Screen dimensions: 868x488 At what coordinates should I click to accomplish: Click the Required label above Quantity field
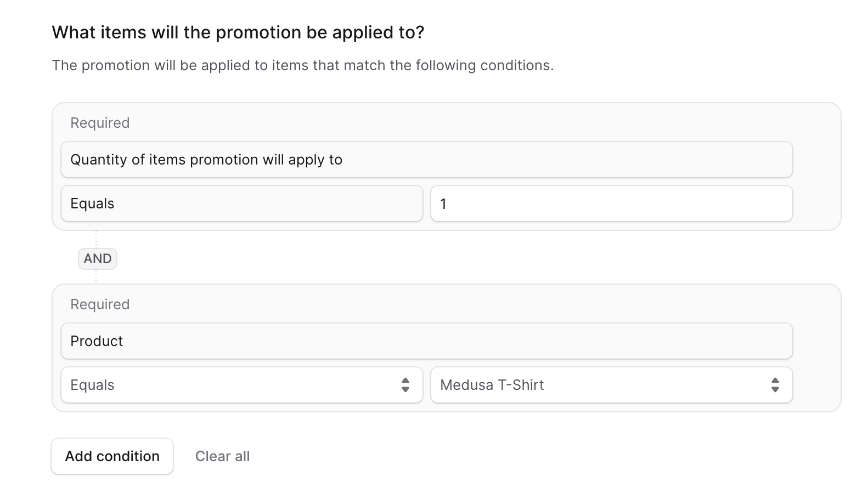click(x=100, y=123)
